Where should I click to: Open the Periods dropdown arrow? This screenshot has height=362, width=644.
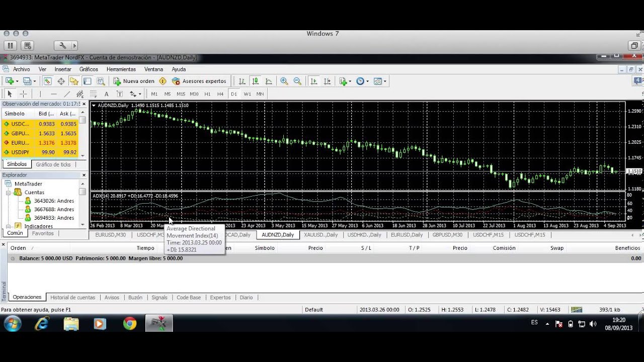click(367, 81)
